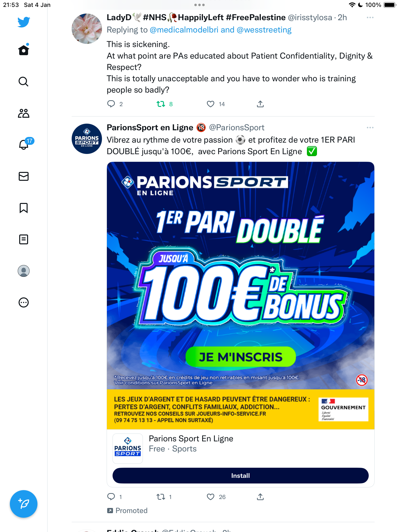Tap the Install button
The width and height of the screenshot is (399, 532).
[x=240, y=475]
